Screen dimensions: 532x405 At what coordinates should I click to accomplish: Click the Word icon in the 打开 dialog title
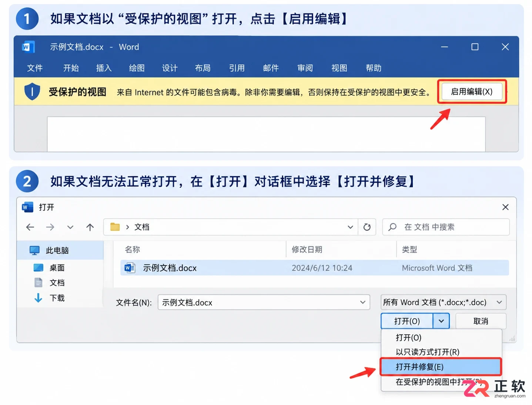(x=27, y=207)
